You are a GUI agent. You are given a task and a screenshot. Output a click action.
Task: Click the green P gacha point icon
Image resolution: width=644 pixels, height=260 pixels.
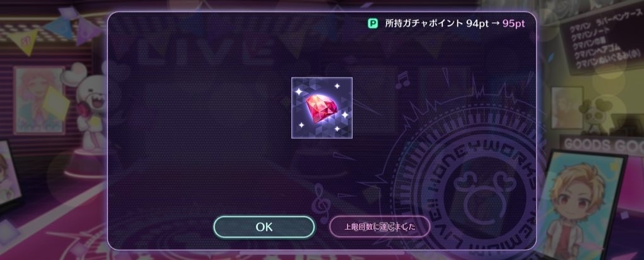[x=372, y=23]
